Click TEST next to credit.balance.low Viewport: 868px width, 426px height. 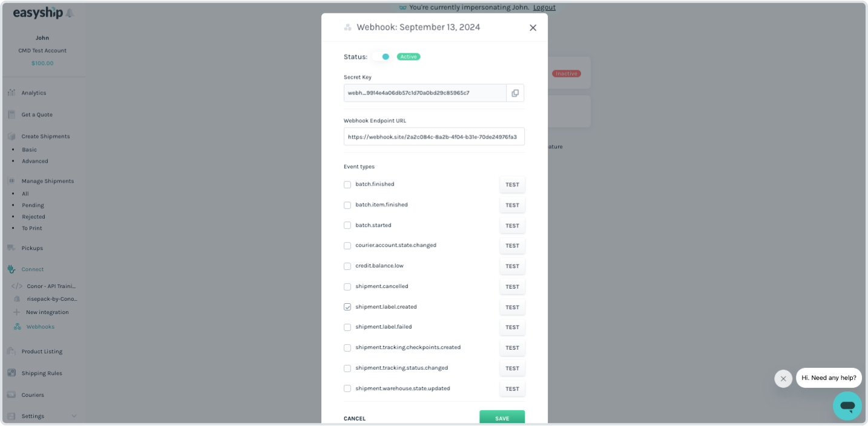click(x=513, y=266)
